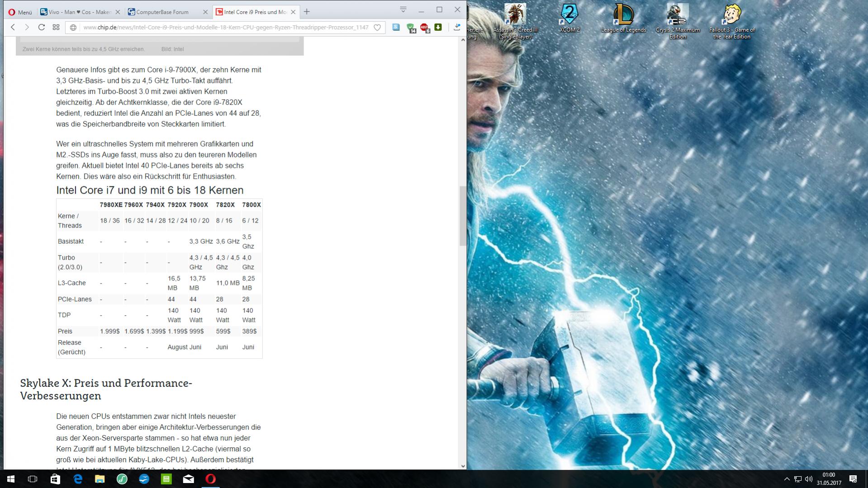This screenshot has width=868, height=488.
Task: Open League of Legends desktop shortcut
Action: click(623, 18)
